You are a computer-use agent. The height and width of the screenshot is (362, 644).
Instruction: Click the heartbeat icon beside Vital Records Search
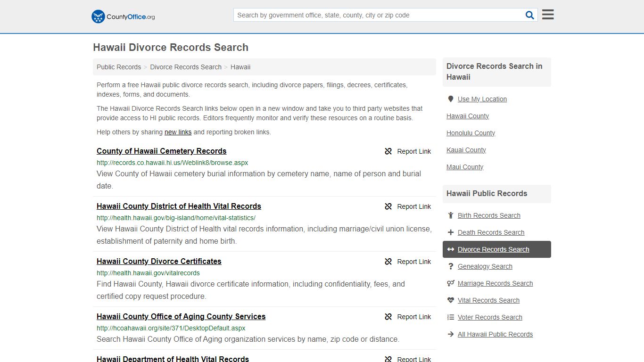(451, 300)
